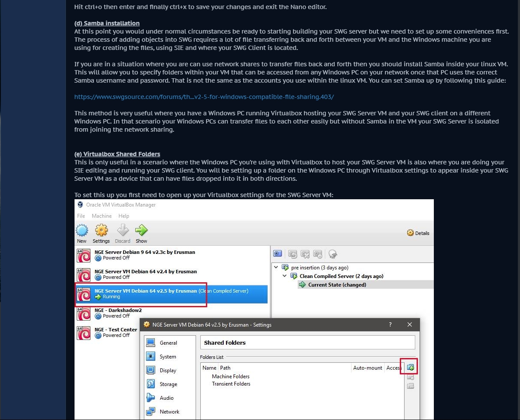Click the Machine Folders row
This screenshot has width=520, height=420.
[230, 377]
